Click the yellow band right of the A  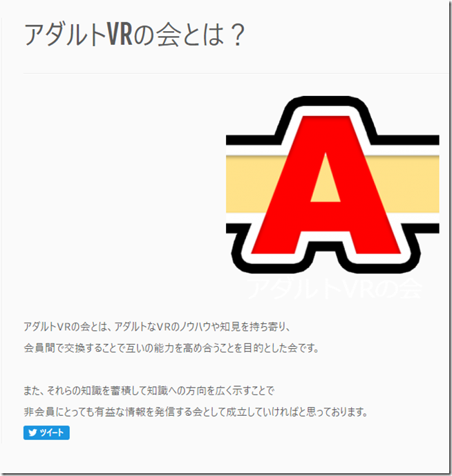(x=406, y=184)
